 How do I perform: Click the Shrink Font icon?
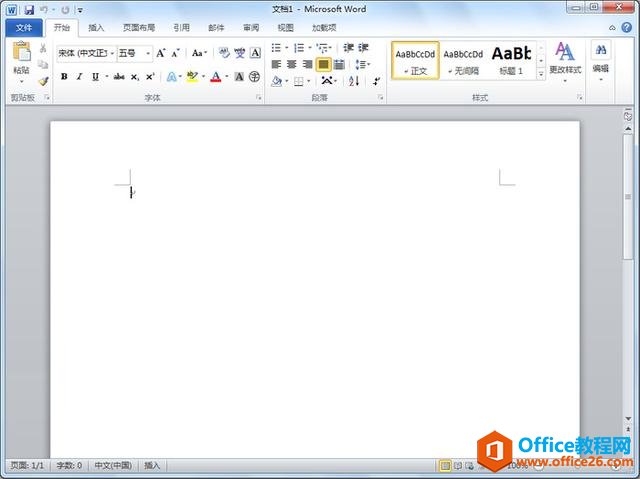176,53
